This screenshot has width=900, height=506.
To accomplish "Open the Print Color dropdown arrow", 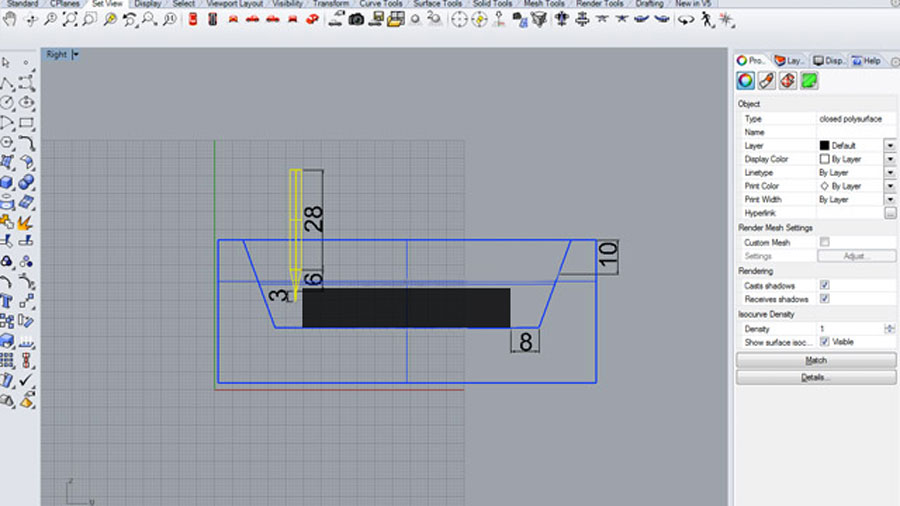I will [x=890, y=186].
